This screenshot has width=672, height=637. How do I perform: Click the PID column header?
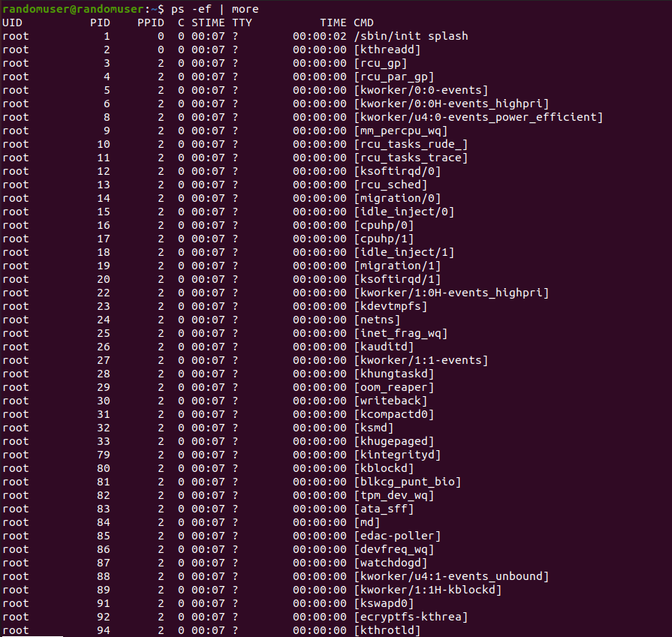tap(100, 23)
